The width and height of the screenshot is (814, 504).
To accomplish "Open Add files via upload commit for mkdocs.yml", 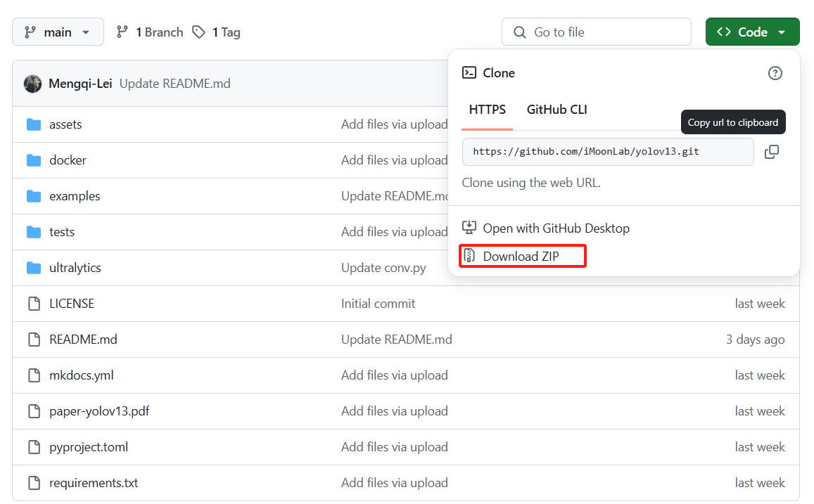I will (x=395, y=375).
